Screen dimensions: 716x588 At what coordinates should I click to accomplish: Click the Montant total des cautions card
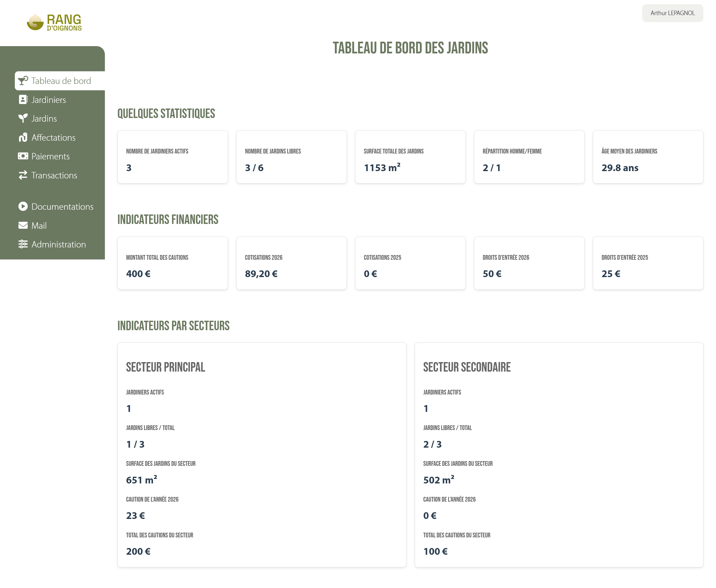pyautogui.click(x=173, y=263)
